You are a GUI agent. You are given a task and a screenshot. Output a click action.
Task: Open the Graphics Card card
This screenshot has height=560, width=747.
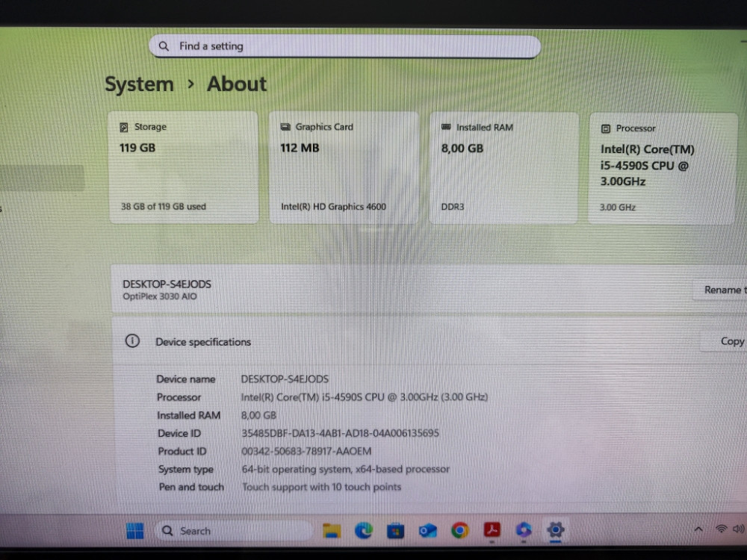pyautogui.click(x=344, y=167)
